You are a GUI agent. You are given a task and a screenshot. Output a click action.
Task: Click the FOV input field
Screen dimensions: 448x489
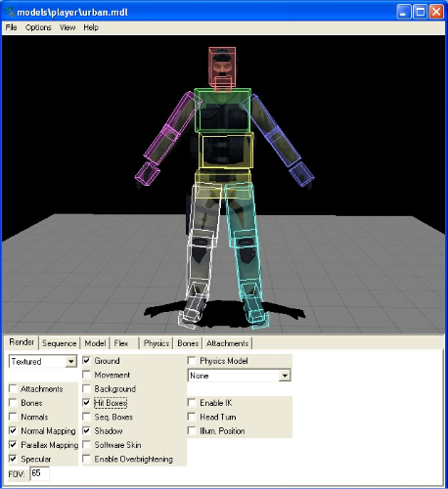pos(40,473)
